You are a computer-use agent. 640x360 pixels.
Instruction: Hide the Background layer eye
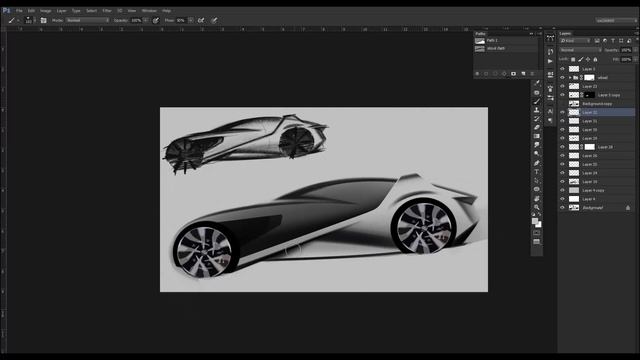562,207
